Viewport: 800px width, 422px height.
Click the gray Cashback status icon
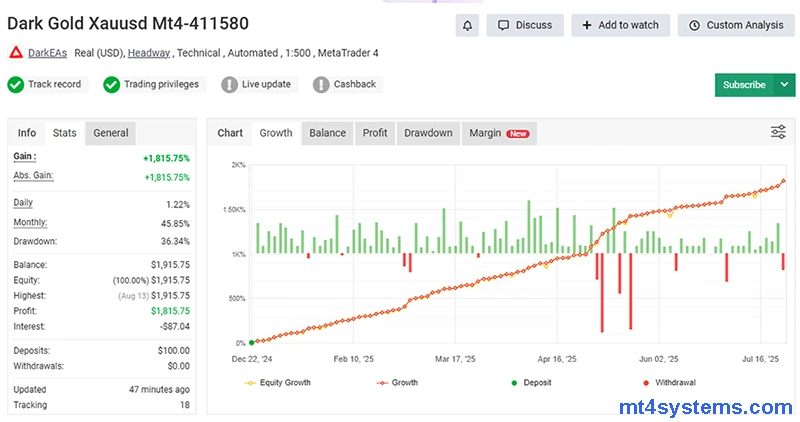pos(321,85)
